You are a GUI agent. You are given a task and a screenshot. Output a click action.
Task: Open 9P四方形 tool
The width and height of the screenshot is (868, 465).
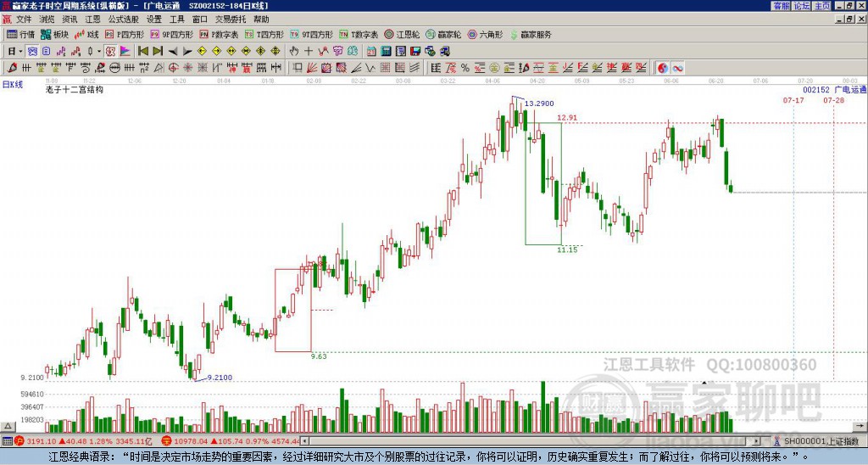(x=172, y=34)
